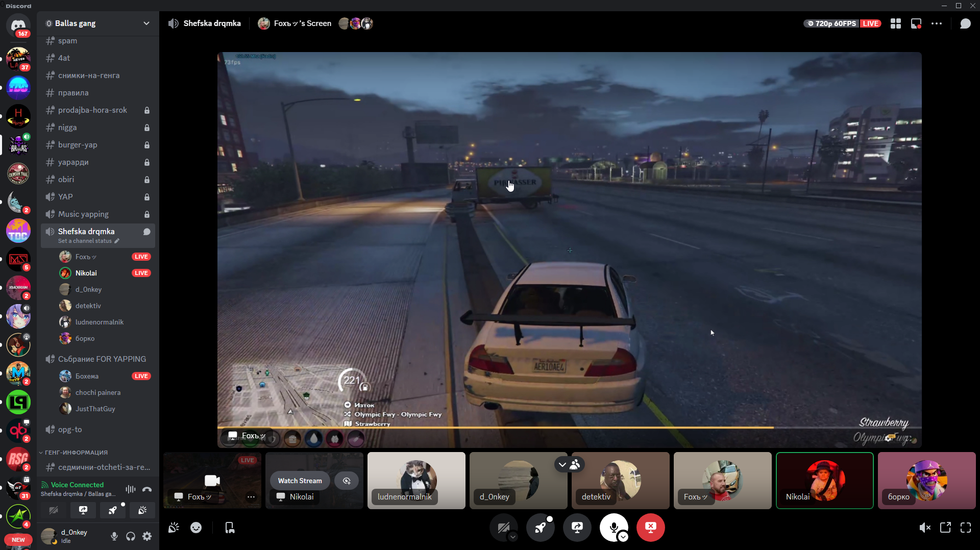
Task: Open User Settings gear
Action: tap(147, 536)
